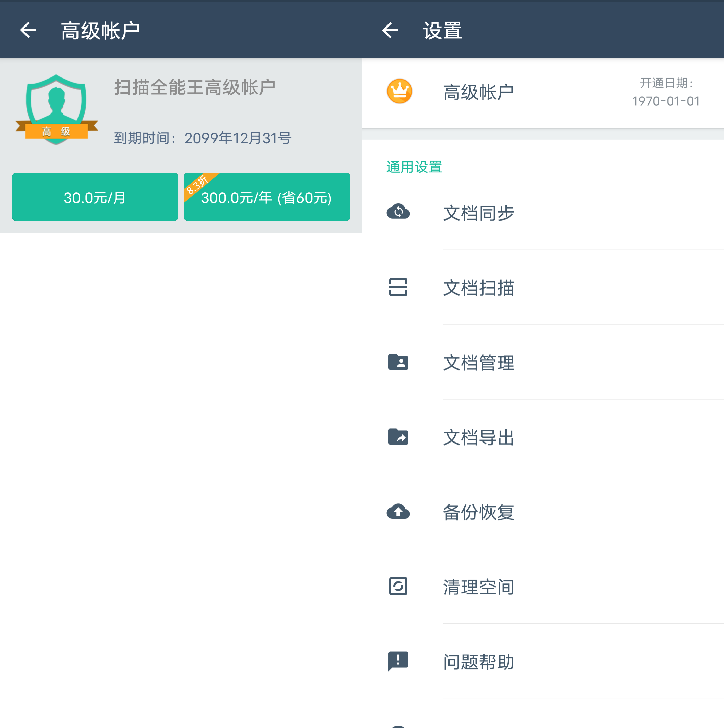
Task: Tap the green premium shield badge
Action: pos(57,109)
